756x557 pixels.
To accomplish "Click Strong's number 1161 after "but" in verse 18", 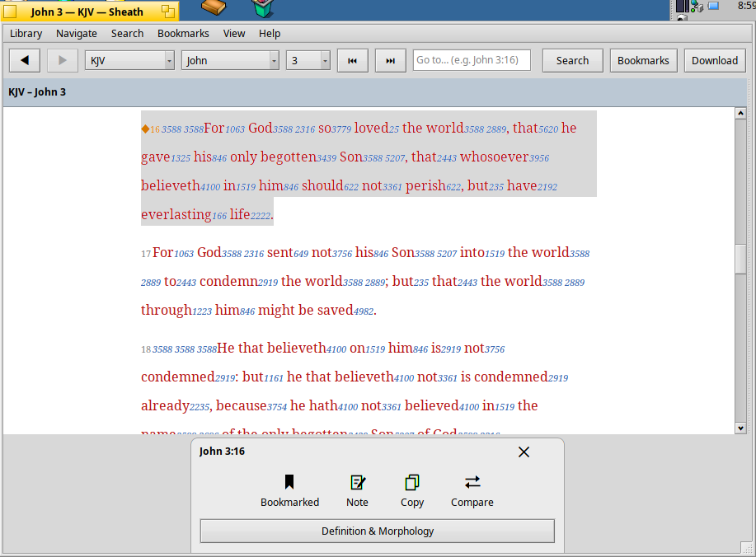I will (x=274, y=378).
